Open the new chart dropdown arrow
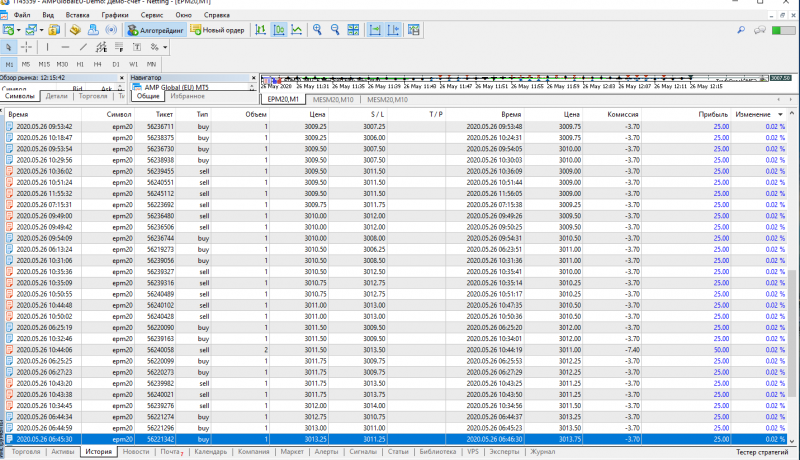 coord(20,30)
